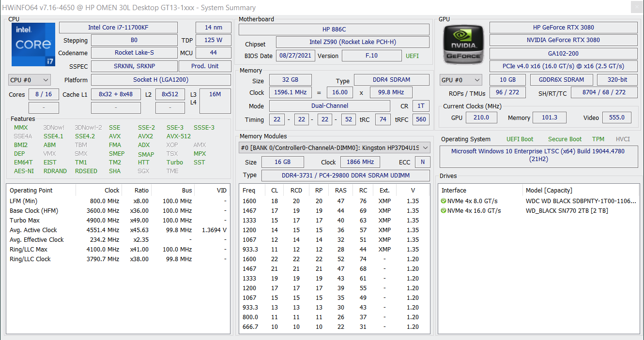644x340 pixels.
Task: Click the DDR4 SDRAM memory type field
Action: point(391,80)
